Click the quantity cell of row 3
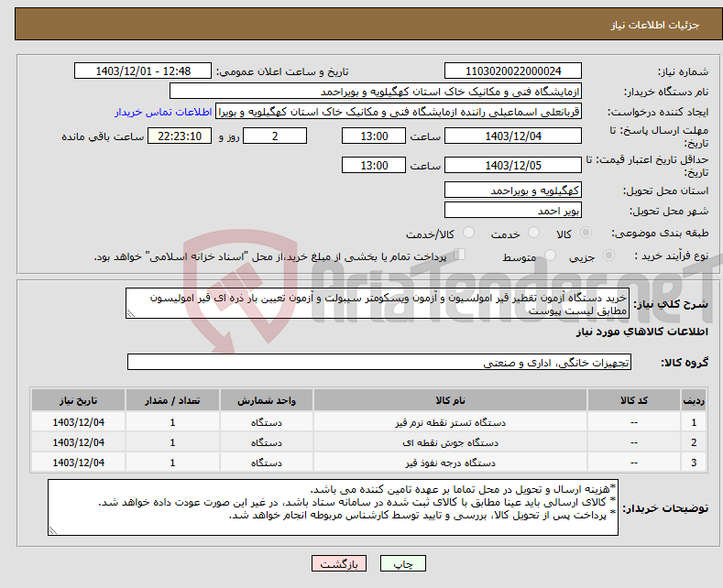The height and width of the screenshot is (588, 723). (172, 463)
